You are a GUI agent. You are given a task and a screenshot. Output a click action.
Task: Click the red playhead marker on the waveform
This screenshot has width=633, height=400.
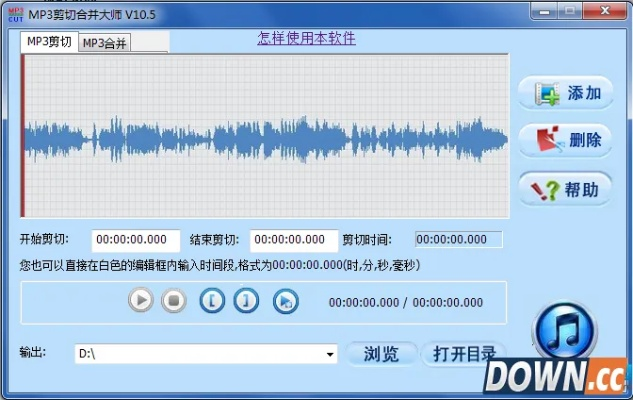tap(23, 135)
